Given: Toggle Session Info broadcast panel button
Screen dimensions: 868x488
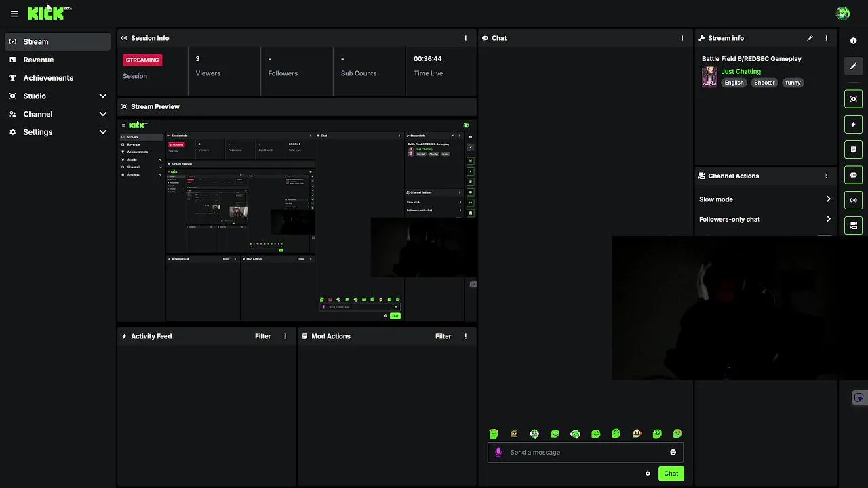Looking at the screenshot, I should click(854, 200).
